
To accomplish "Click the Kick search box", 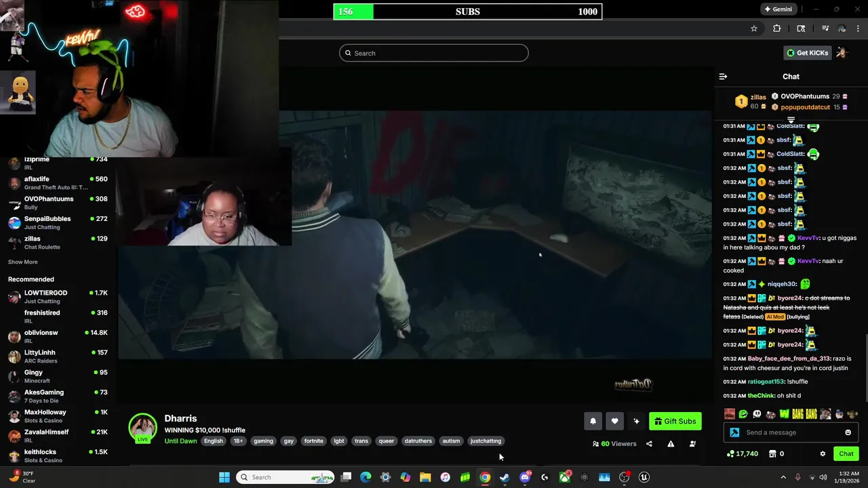I will pyautogui.click(x=434, y=53).
